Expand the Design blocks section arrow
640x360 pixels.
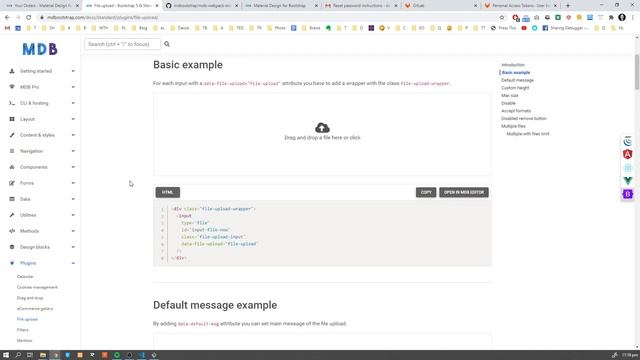pos(73,247)
